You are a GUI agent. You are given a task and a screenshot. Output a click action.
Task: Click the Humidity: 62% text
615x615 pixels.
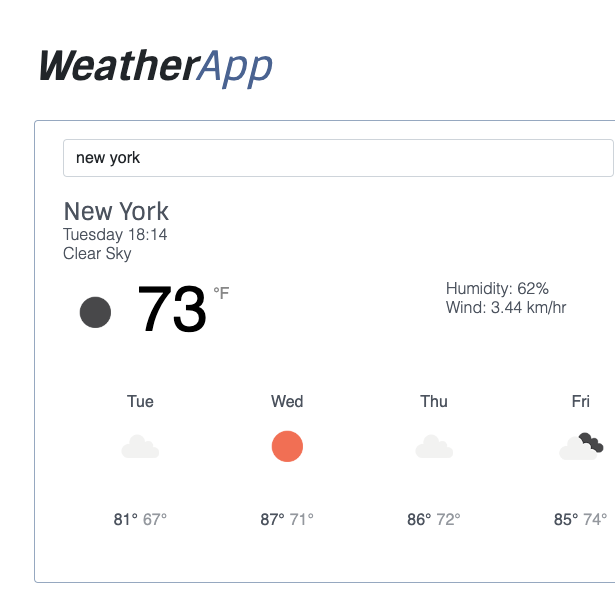pyautogui.click(x=497, y=289)
